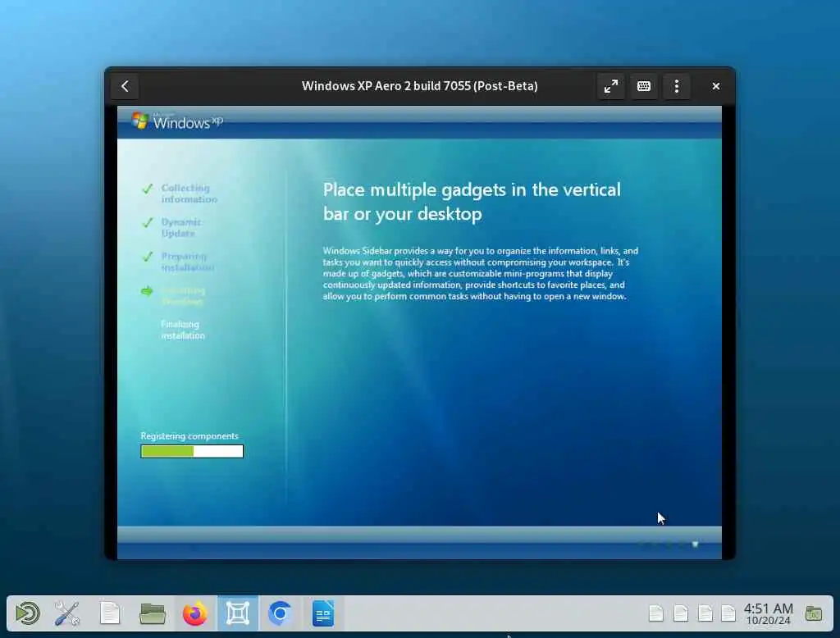This screenshot has height=638, width=840.
Task: Launch the text editor from the taskbar
Action: [x=110, y=613]
